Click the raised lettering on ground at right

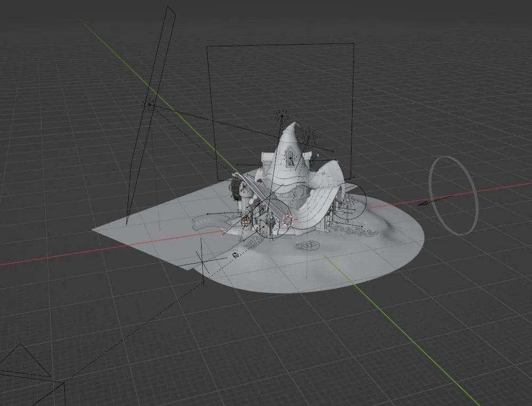[x=353, y=230]
